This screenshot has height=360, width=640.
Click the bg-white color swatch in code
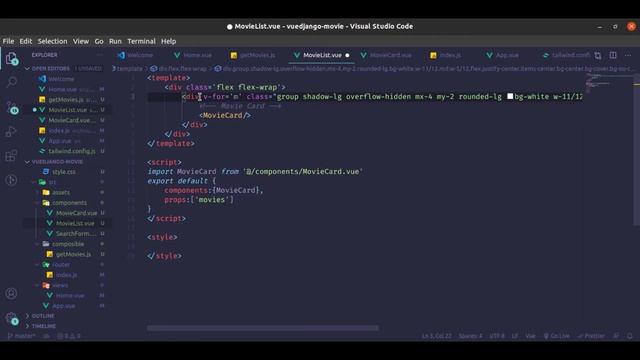[510, 96]
